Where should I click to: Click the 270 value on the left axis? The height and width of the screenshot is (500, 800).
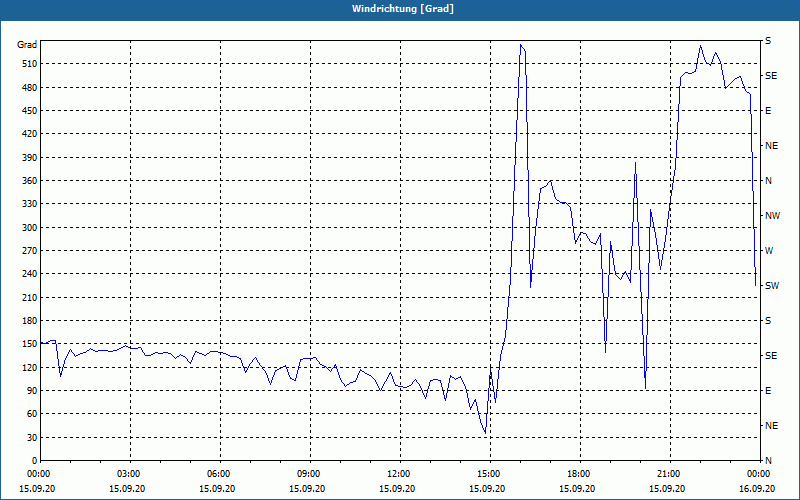point(29,251)
